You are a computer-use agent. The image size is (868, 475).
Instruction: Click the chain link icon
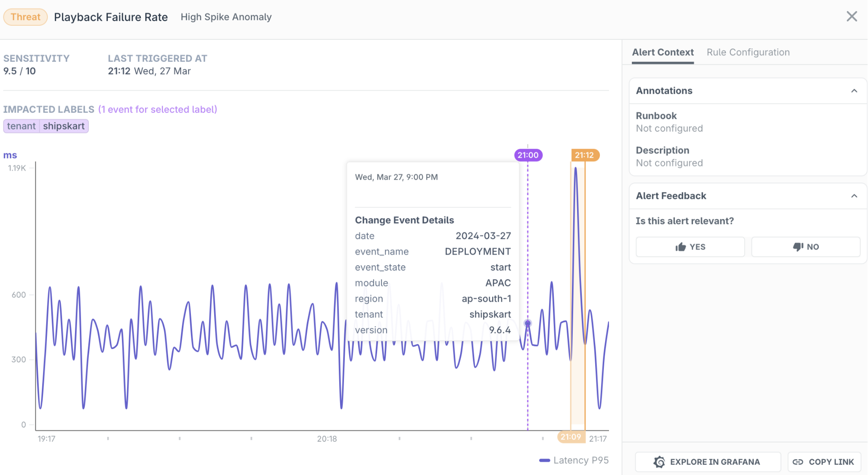click(798, 462)
